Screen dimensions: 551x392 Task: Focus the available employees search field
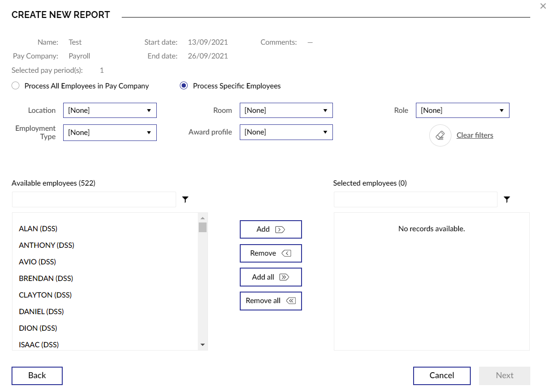pos(94,199)
